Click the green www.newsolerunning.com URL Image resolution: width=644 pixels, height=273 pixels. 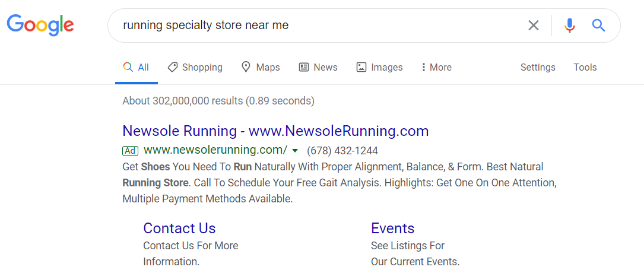tap(215, 150)
